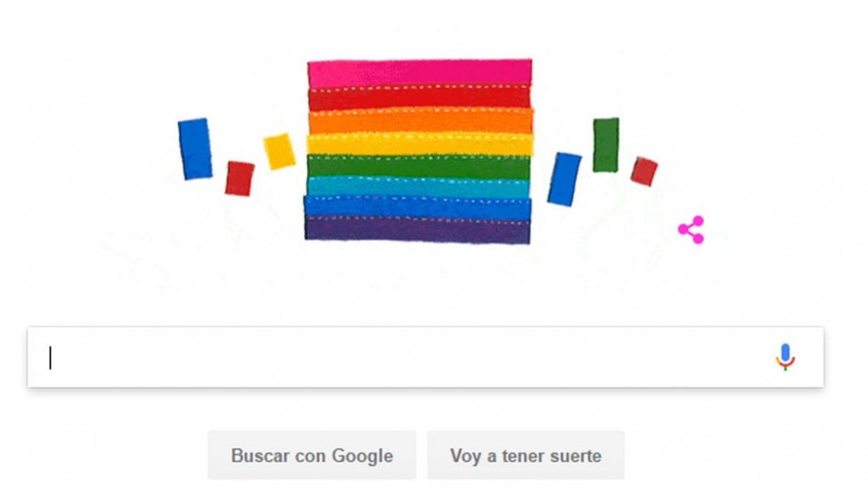Click the yellow square beside the flag
Screen dimensions: 868x488
tap(279, 151)
